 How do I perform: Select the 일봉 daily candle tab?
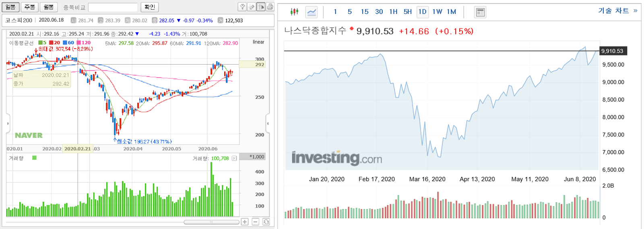10,7
